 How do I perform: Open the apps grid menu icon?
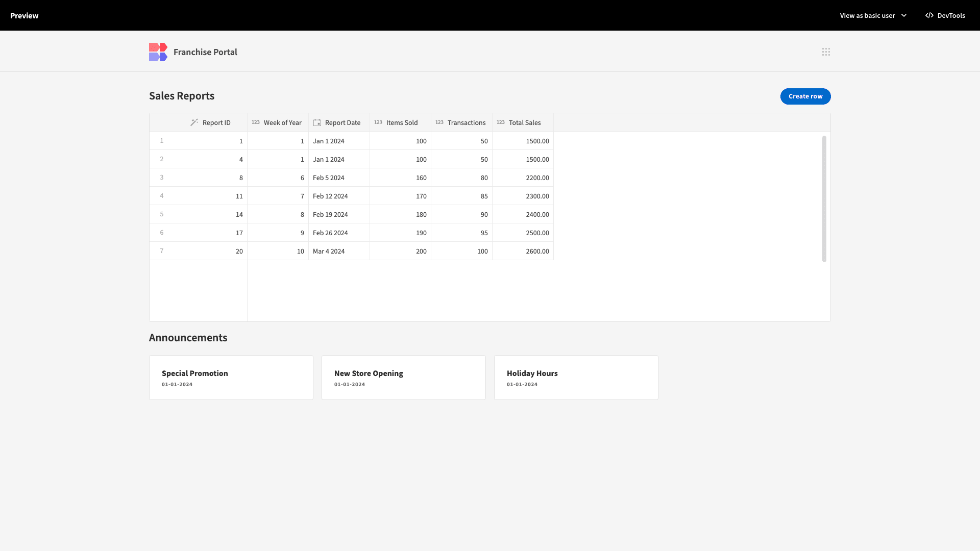pyautogui.click(x=826, y=52)
